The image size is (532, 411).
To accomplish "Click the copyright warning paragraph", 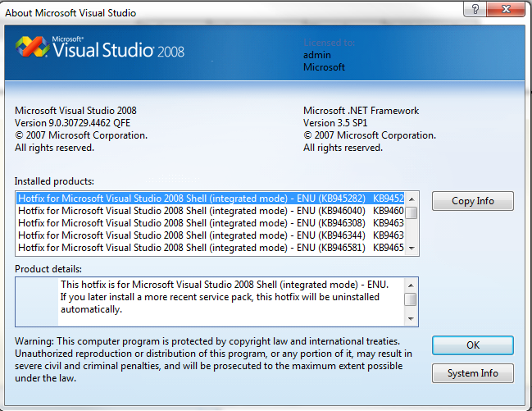I will pyautogui.click(x=213, y=359).
